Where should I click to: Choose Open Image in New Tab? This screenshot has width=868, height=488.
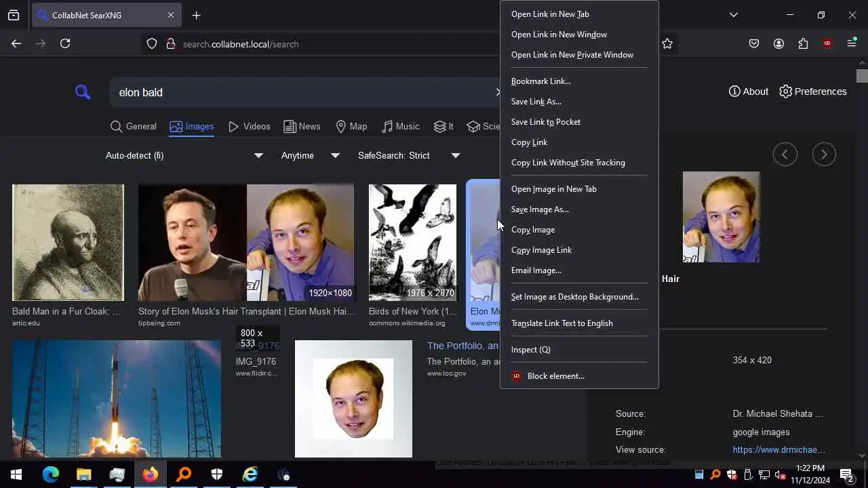[x=579, y=189]
